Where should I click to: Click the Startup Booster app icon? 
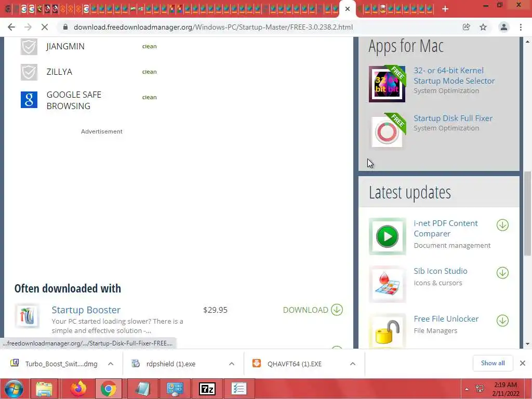tap(27, 316)
